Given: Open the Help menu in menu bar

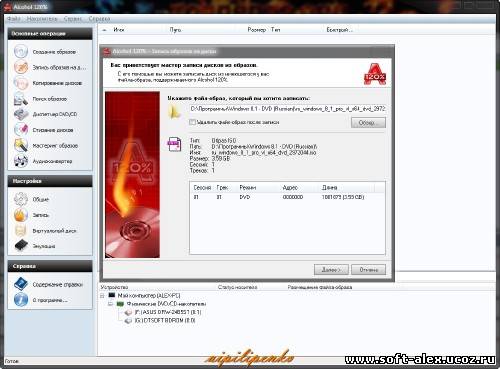Looking at the screenshot, I should [99, 19].
